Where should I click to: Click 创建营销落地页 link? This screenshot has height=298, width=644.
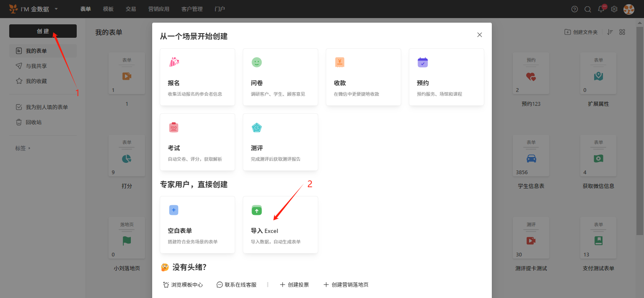click(346, 285)
